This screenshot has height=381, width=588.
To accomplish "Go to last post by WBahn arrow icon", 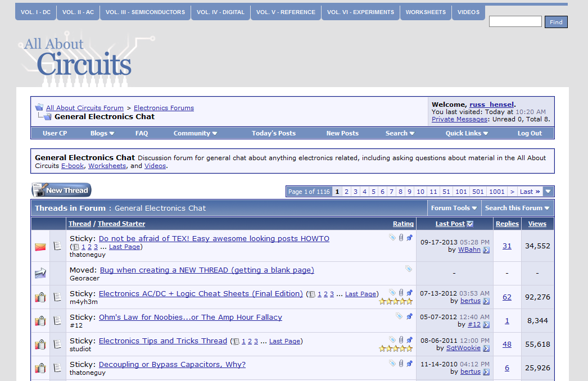I will [486, 250].
